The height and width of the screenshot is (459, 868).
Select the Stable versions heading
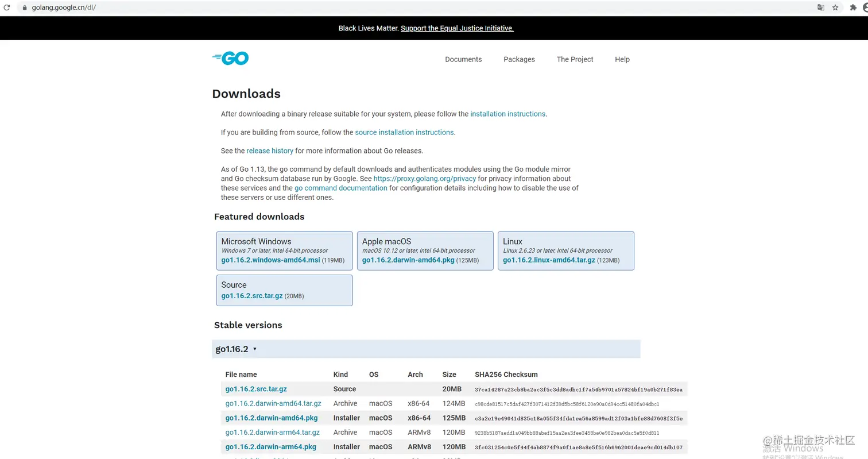tap(248, 325)
